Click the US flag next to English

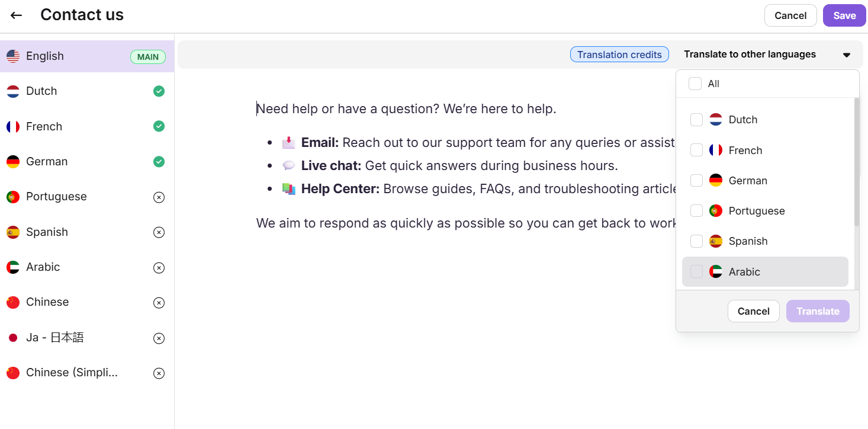point(13,56)
